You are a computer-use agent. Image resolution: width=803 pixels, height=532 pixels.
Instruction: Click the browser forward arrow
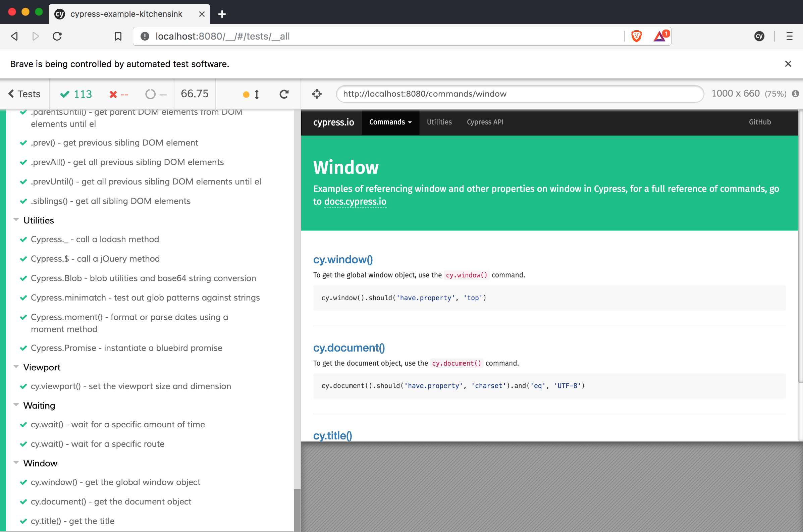(35, 36)
